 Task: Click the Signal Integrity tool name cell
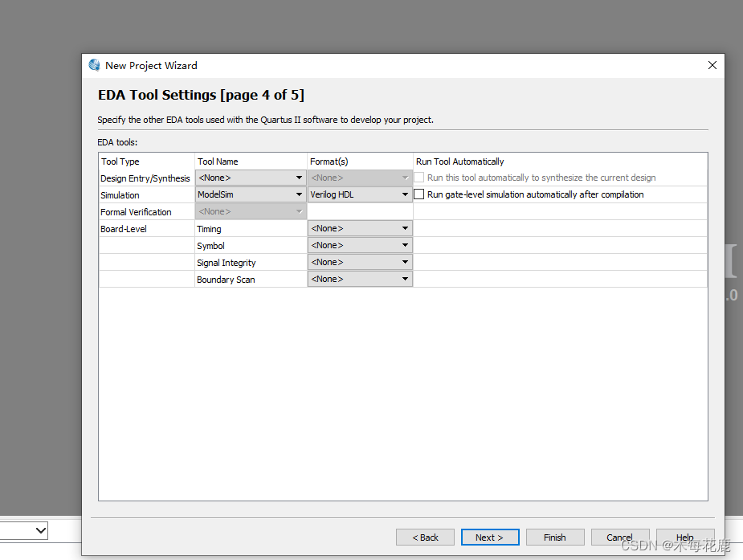[x=251, y=263]
